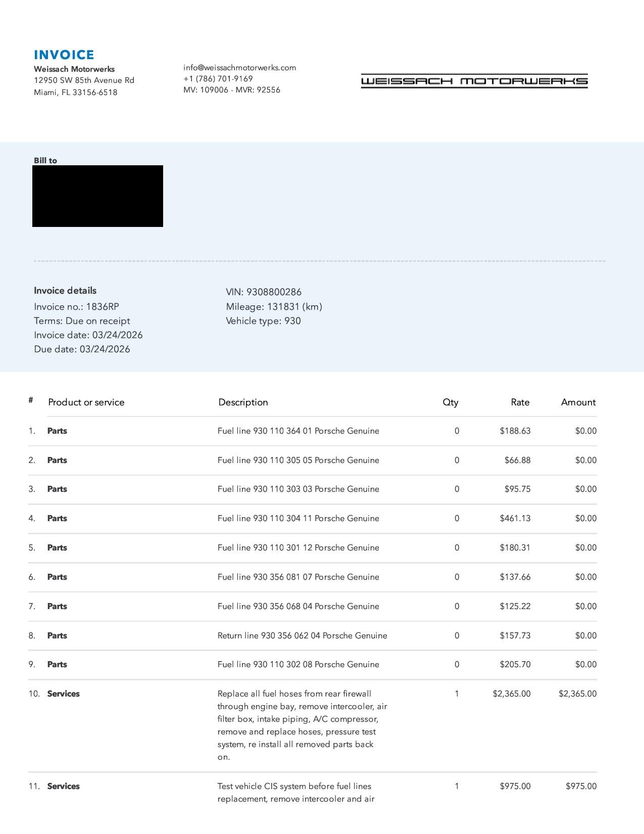The height and width of the screenshot is (834, 644).
Task: Click the Services label in row 11
Action: (63, 786)
